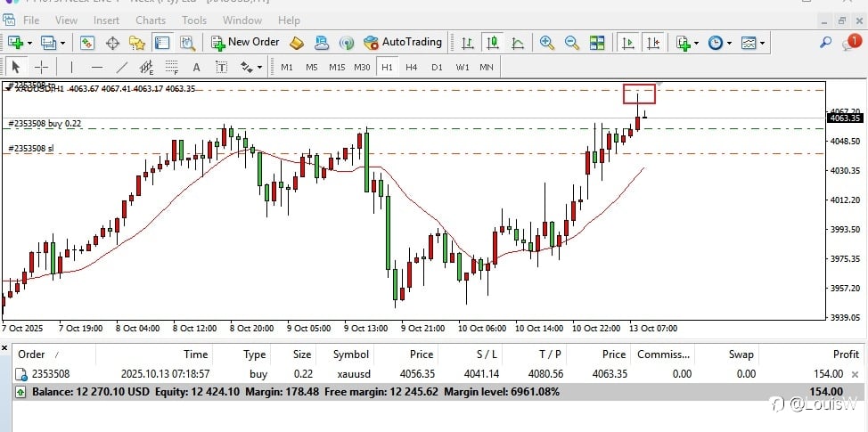868x432 pixels.
Task: Expand the Profiles dropdown arrow
Action: (62, 43)
